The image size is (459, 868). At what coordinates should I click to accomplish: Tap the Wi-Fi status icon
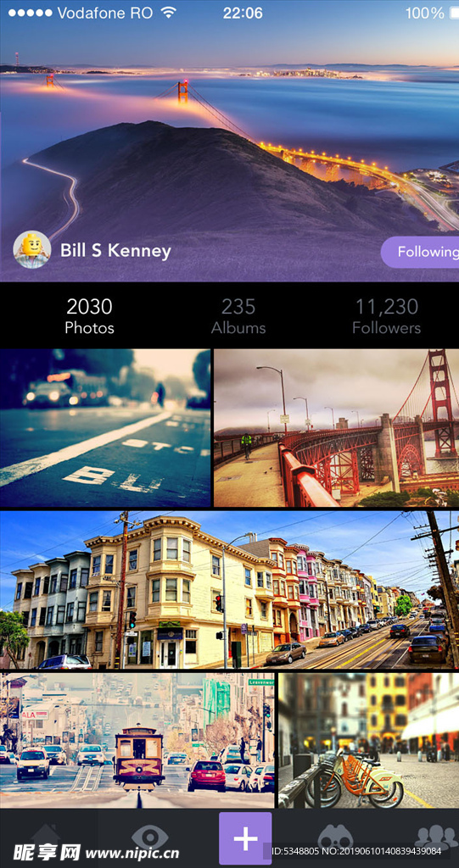(168, 12)
